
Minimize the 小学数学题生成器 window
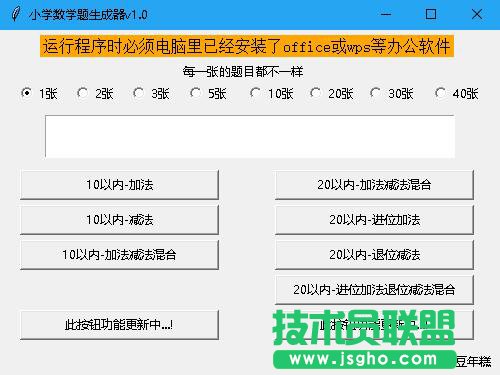(x=386, y=14)
